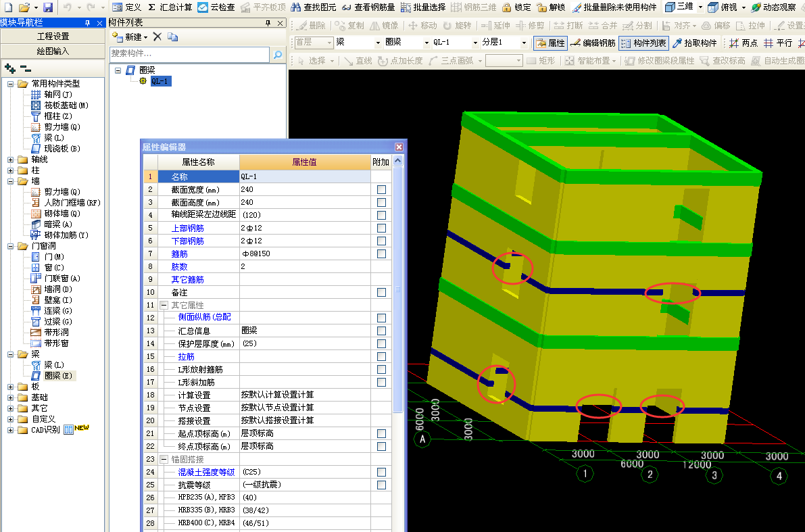Click the 锁定 lock tool
805x532 pixels.
pos(516,7)
